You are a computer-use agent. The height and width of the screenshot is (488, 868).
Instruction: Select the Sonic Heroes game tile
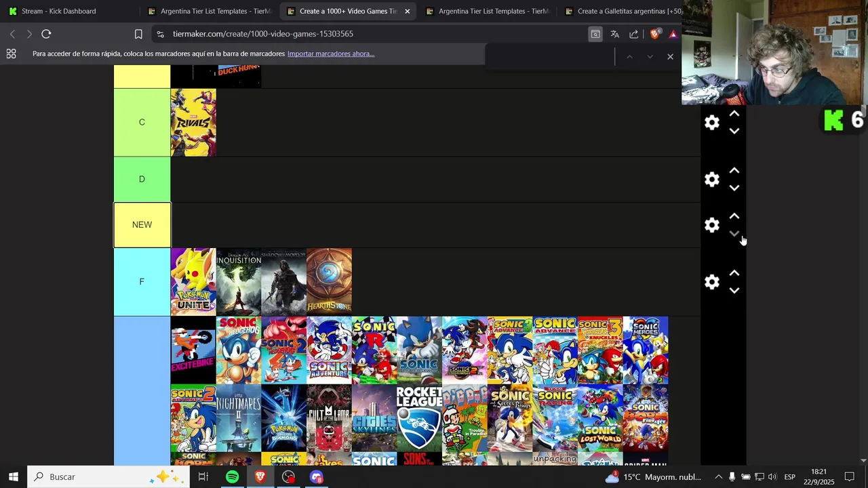(x=646, y=350)
